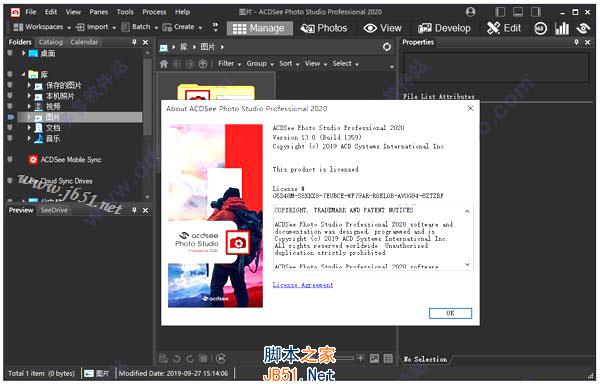
Task: Toggle bottom pane layout icon in title bar
Action: pyautogui.click(x=518, y=12)
